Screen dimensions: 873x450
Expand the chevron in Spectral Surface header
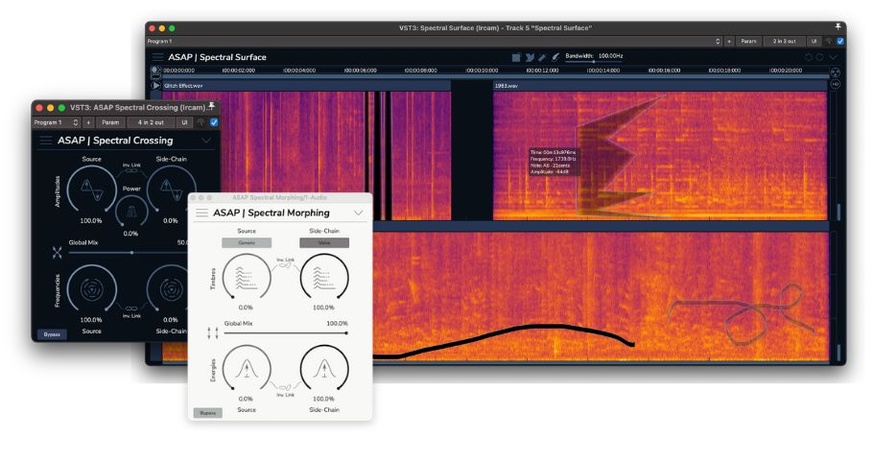click(833, 57)
